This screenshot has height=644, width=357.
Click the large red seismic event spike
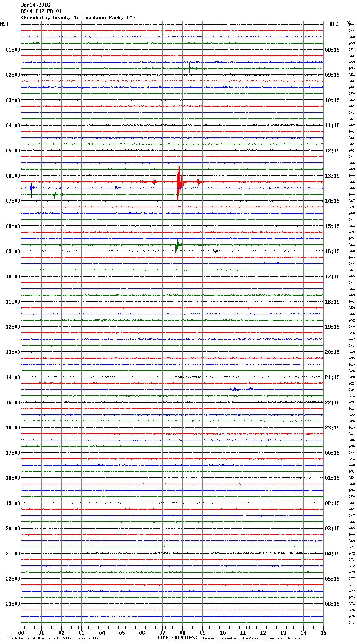179,183
